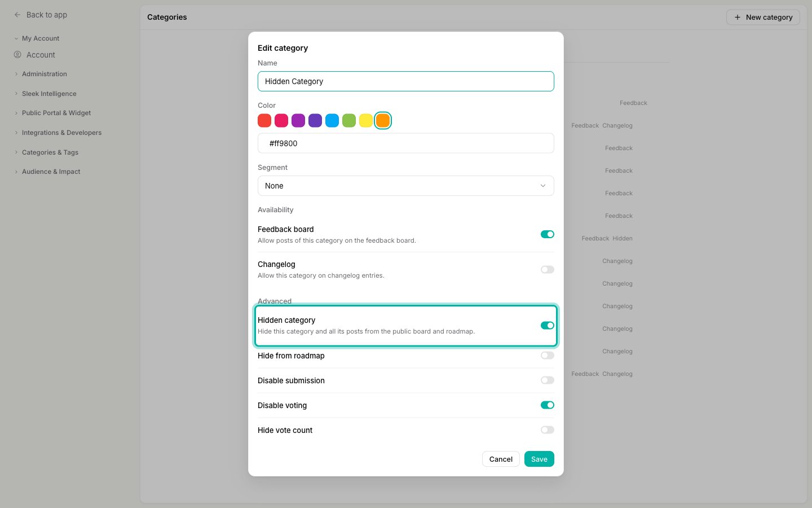Screen dimensions: 812x508
Task: Enable the Changelog availability switch
Action: coord(548,269)
